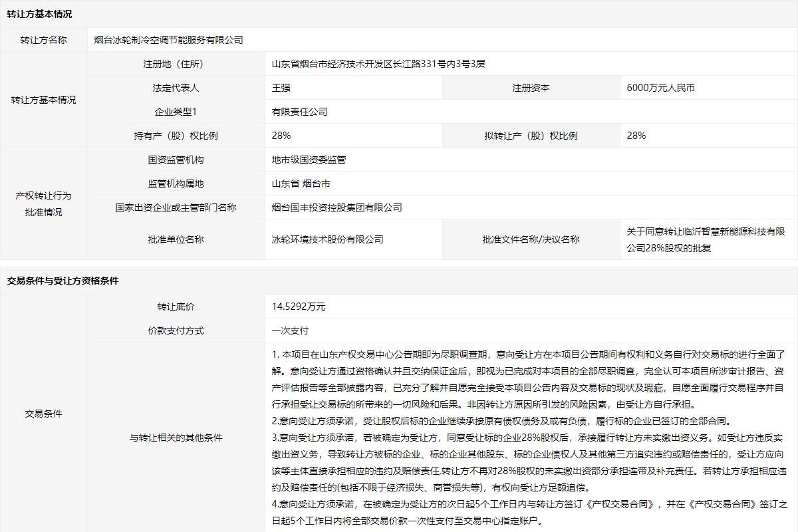Click the 批准文件名称/决议名称 label
Viewport: 798px width, 532px height.
click(x=531, y=239)
